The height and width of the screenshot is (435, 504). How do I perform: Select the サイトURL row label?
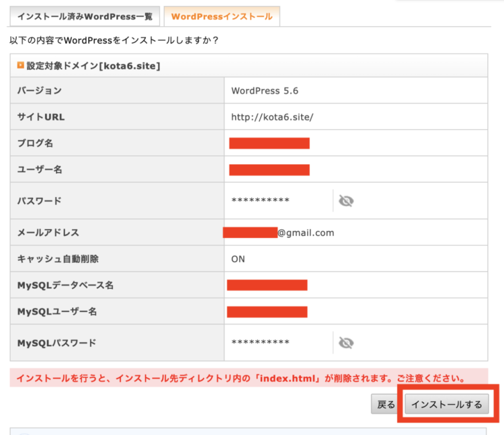pos(41,117)
